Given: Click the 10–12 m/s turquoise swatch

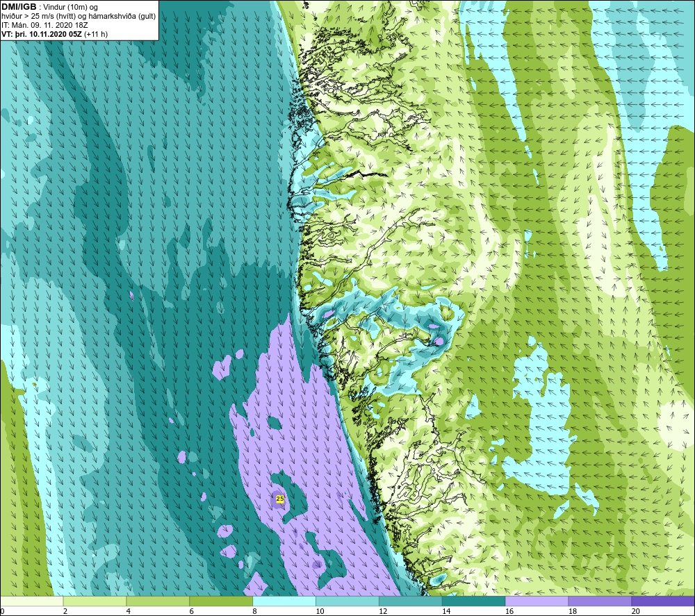Looking at the screenshot, I should [347, 601].
